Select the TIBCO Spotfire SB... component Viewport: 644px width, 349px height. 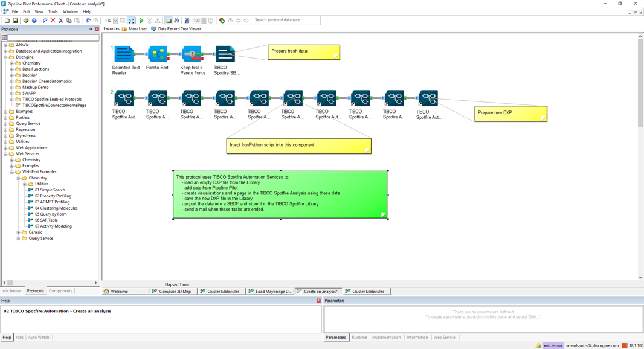tap(225, 54)
